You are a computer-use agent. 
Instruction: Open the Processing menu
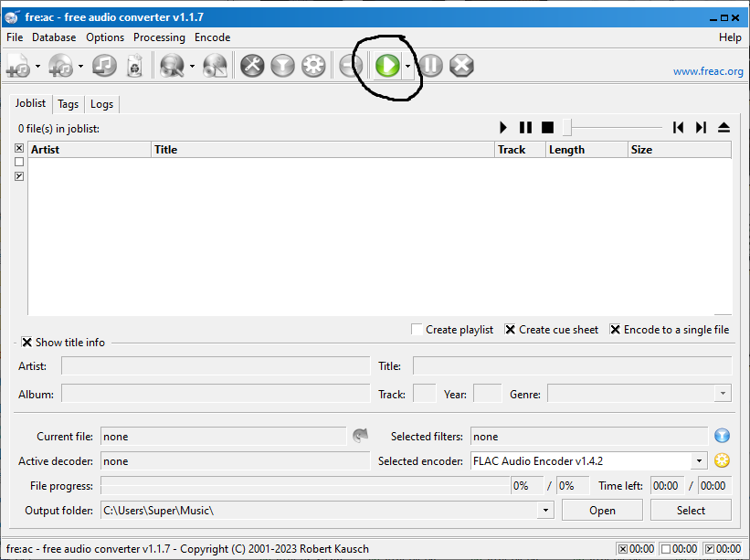coord(159,37)
